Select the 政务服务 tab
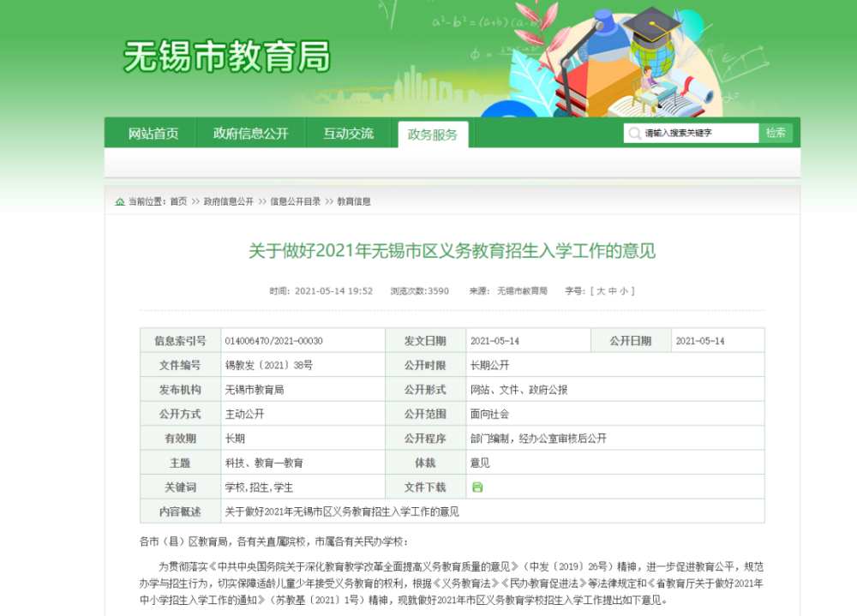 click(x=432, y=135)
